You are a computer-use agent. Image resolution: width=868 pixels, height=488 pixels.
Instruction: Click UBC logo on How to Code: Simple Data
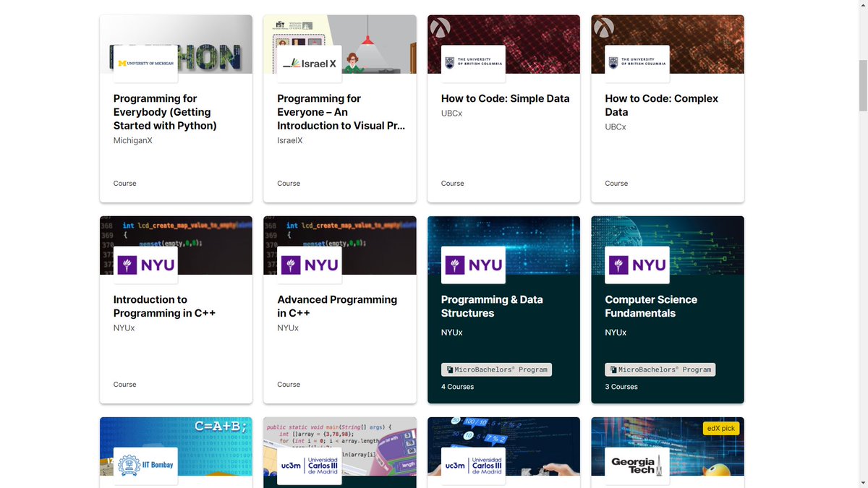473,64
